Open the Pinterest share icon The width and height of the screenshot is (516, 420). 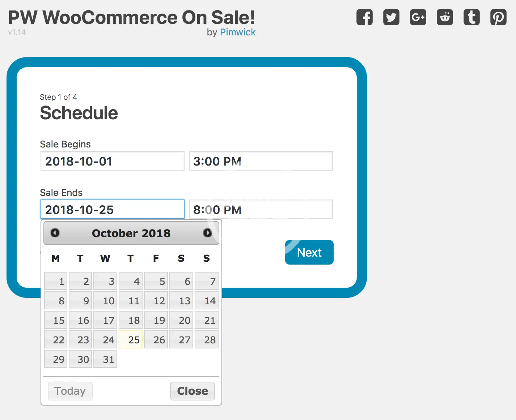[x=498, y=17]
